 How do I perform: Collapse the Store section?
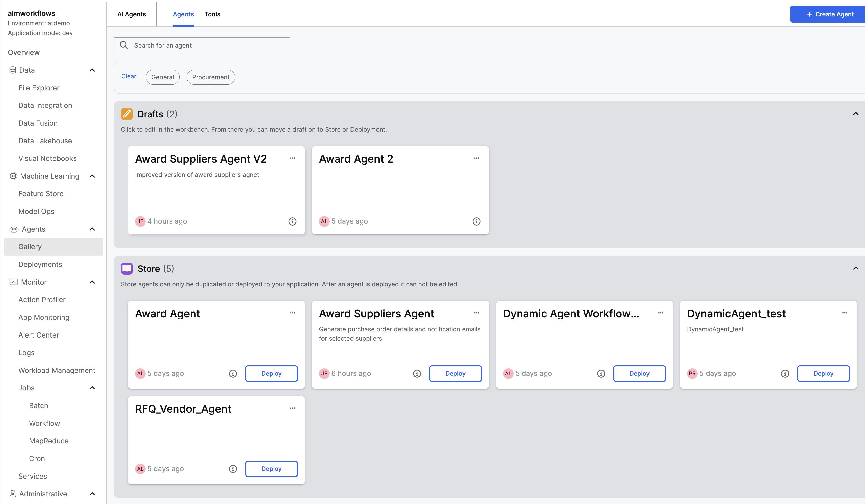point(855,268)
